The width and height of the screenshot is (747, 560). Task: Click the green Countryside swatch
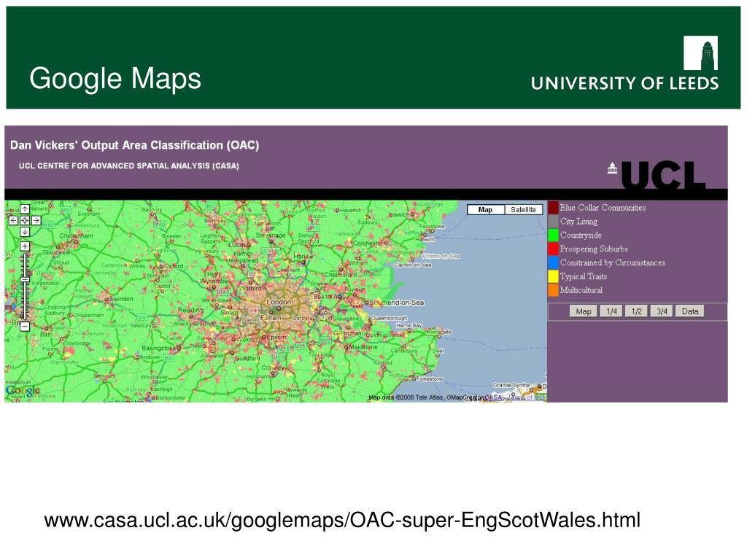553,236
